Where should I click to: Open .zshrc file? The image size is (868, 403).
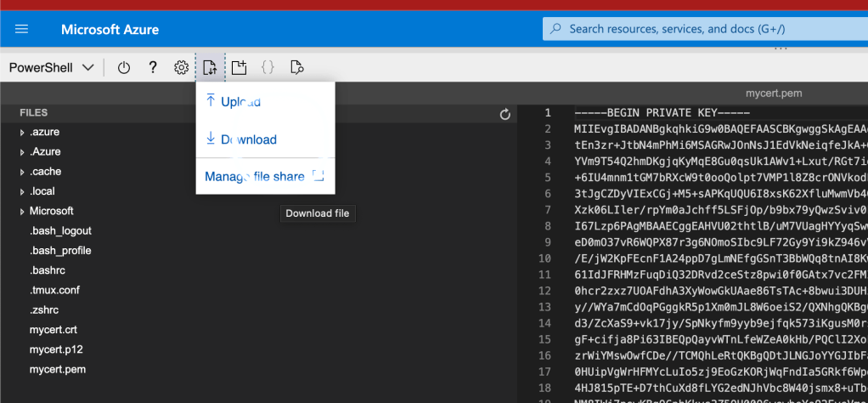[x=44, y=309]
